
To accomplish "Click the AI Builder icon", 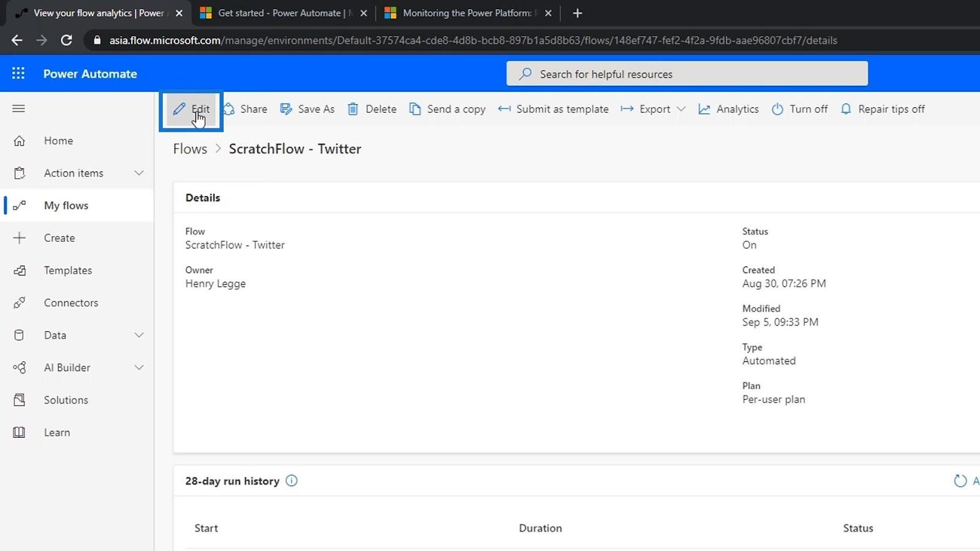I will pyautogui.click(x=20, y=368).
